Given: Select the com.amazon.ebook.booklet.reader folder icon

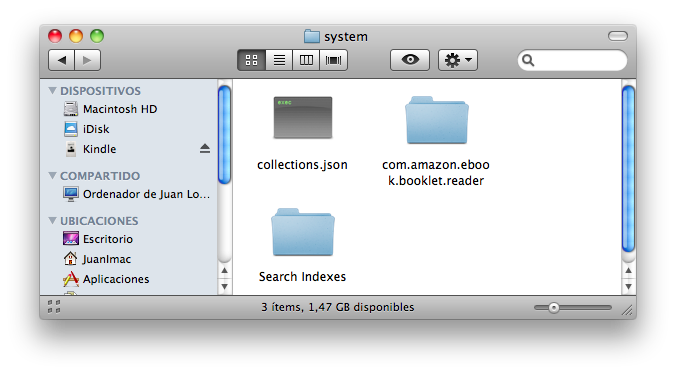Looking at the screenshot, I should pos(436,120).
